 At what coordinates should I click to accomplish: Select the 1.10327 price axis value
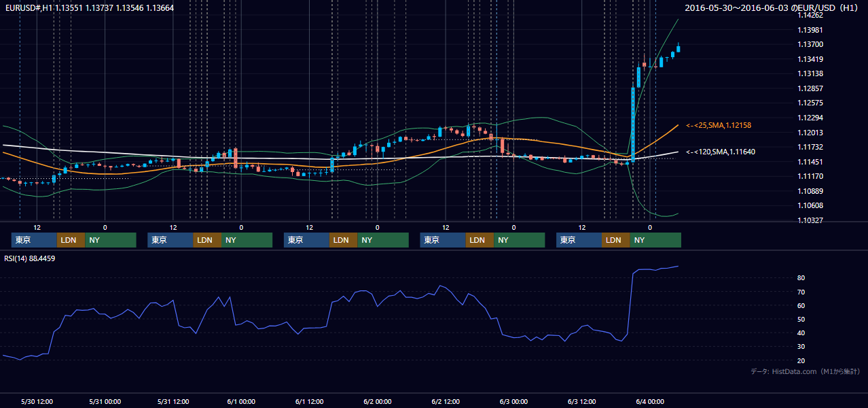[x=810, y=220]
